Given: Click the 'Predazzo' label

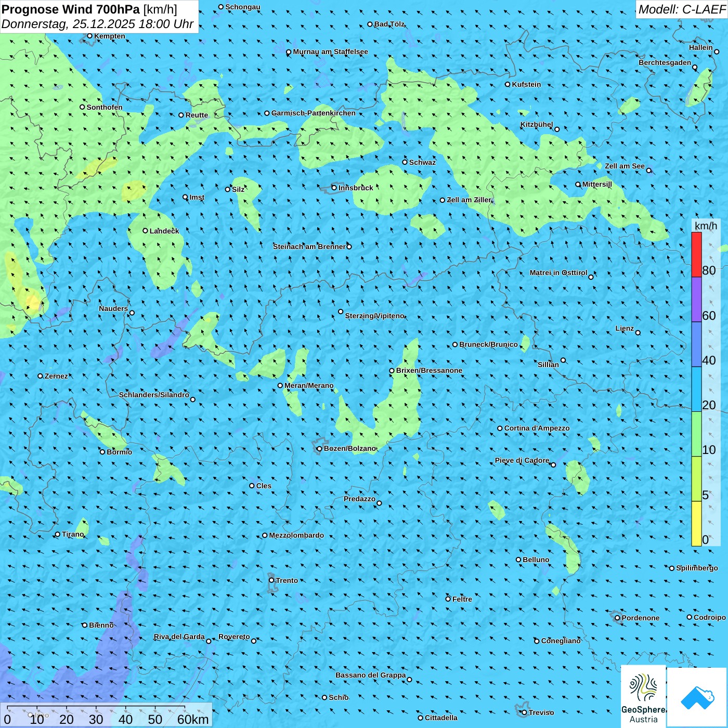Looking at the screenshot, I should click(x=359, y=499).
